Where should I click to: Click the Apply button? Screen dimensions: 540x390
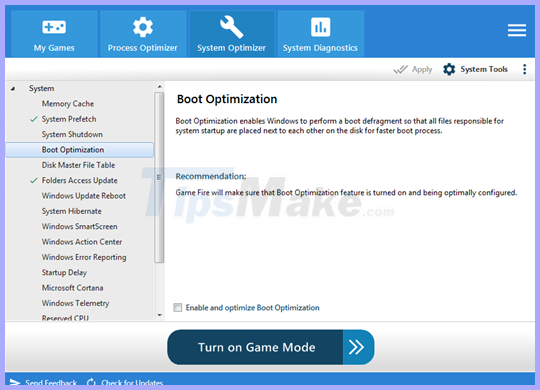click(x=413, y=69)
